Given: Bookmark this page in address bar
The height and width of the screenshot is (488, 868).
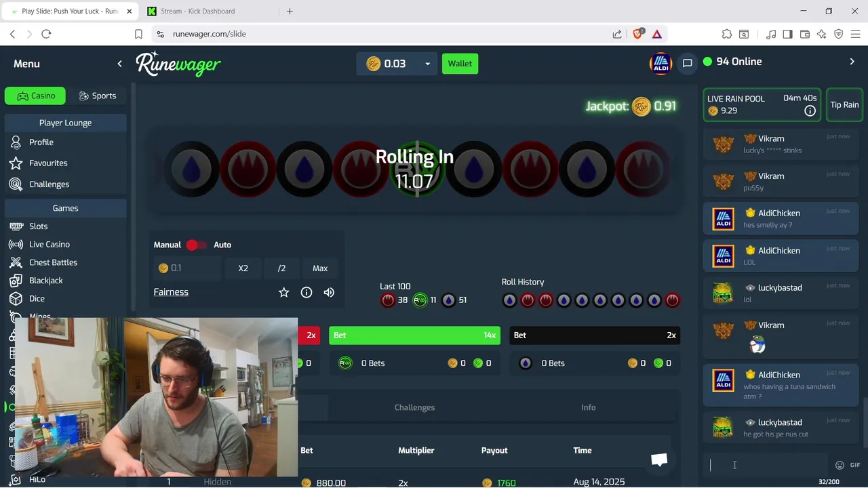Looking at the screenshot, I should 138,34.
